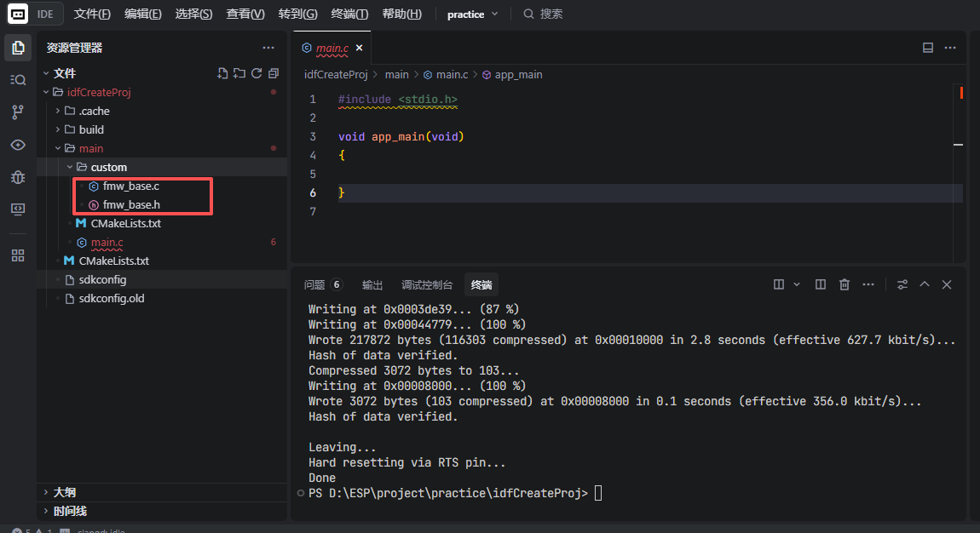Open fmw_base.h in the explorer
This screenshot has height=533, width=980.
131,204
